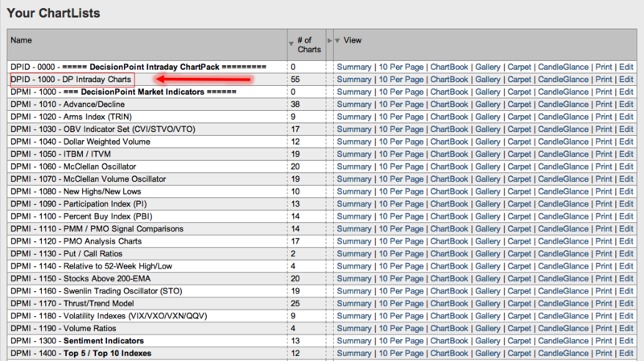
Task: Open Summary for DPMI - 1010 Advance/Decline
Action: click(353, 105)
